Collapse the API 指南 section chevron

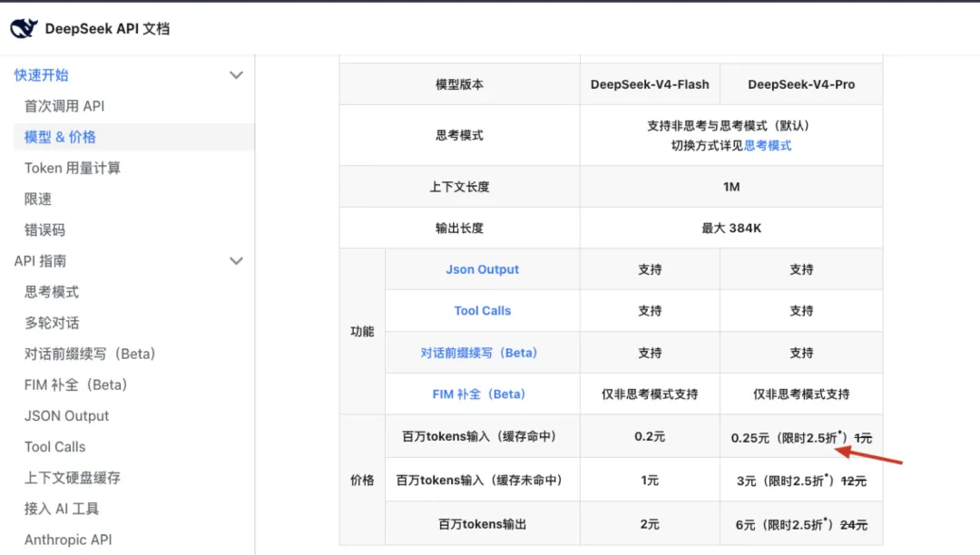click(236, 261)
